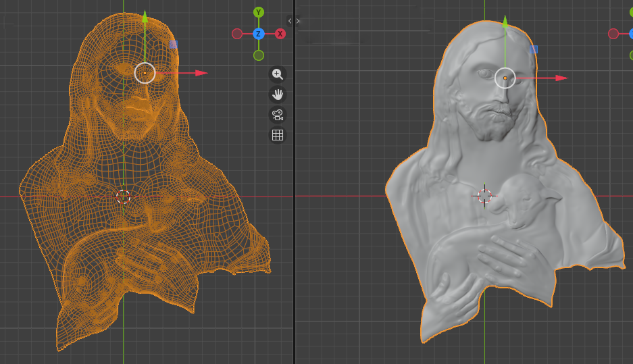The width and height of the screenshot is (633, 364).
Task: Click the green Y move arrow in the wireframe view
Action: coord(145,18)
